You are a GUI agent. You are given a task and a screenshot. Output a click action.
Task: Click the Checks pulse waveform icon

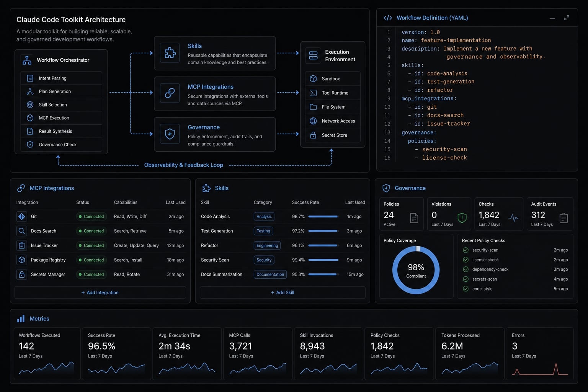point(513,218)
